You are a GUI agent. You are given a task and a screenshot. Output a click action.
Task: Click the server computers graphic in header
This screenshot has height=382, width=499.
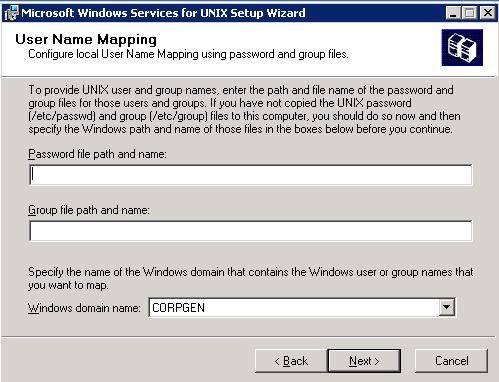click(x=462, y=47)
